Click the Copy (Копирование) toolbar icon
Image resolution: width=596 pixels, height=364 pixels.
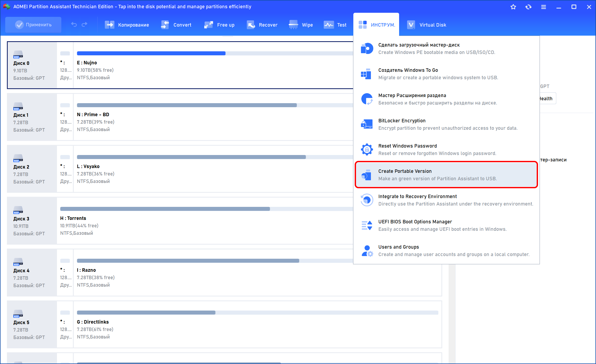[109, 25]
